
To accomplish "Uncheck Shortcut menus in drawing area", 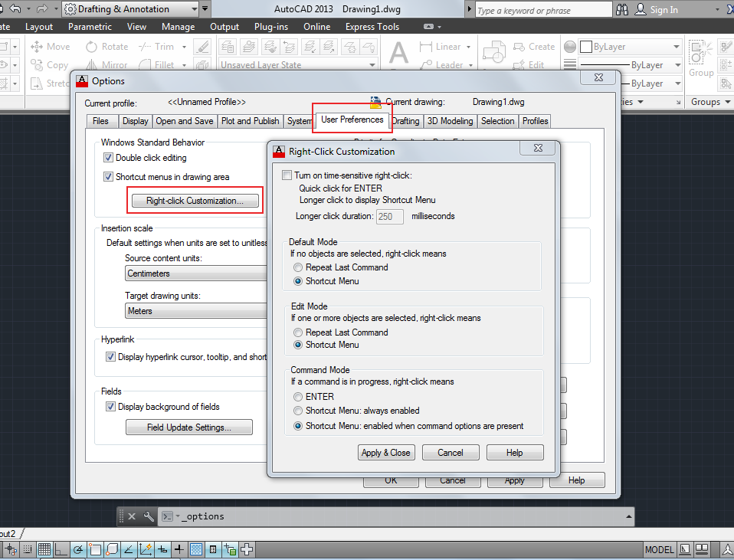I will click(x=108, y=177).
